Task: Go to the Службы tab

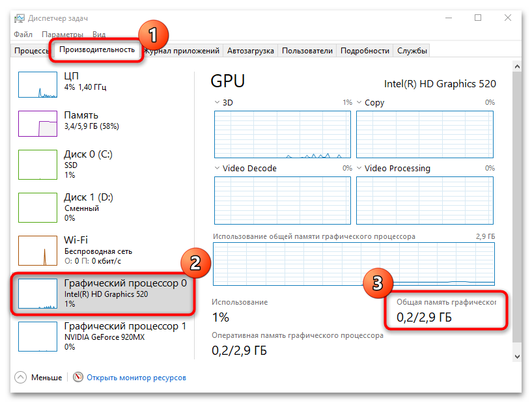Action: [x=412, y=51]
